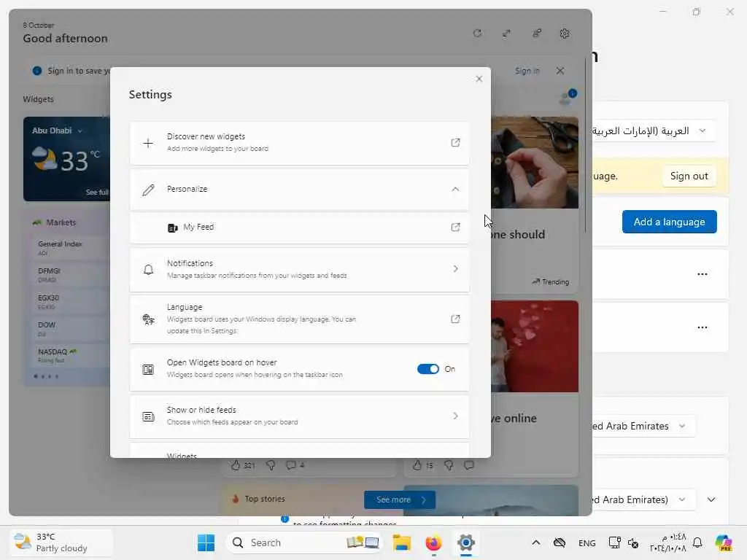
Task: Click Sign out button in Settings window
Action: tap(689, 176)
